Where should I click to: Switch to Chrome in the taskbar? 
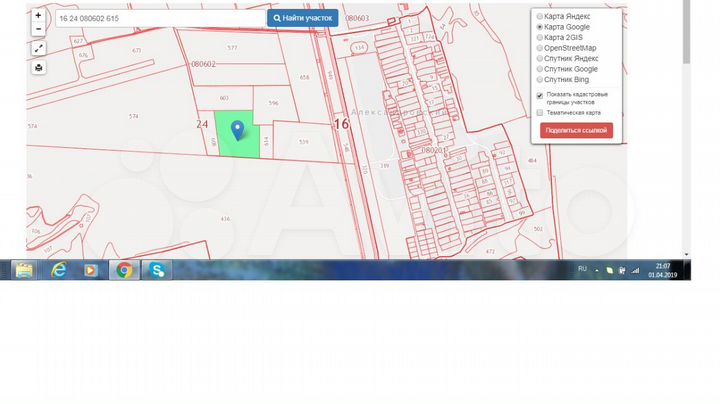(x=124, y=270)
